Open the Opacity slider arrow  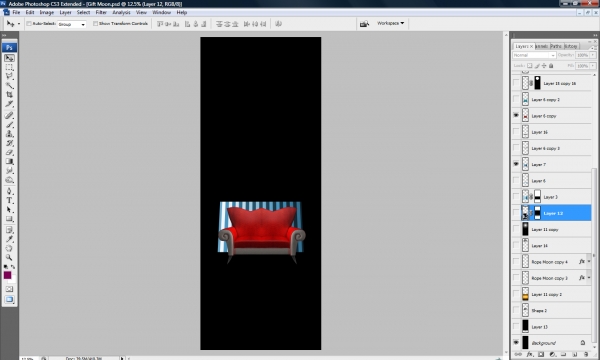pyautogui.click(x=593, y=55)
